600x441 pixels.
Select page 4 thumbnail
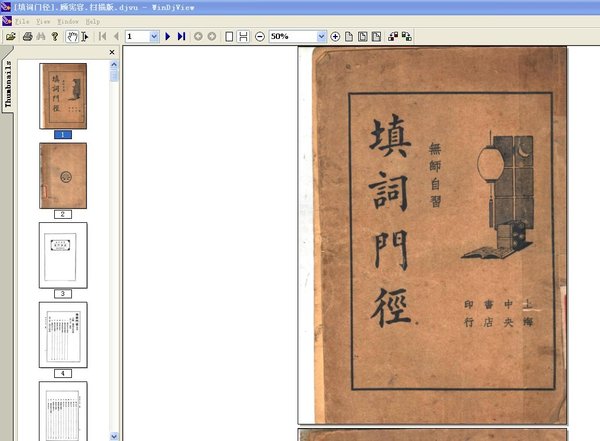coord(63,335)
